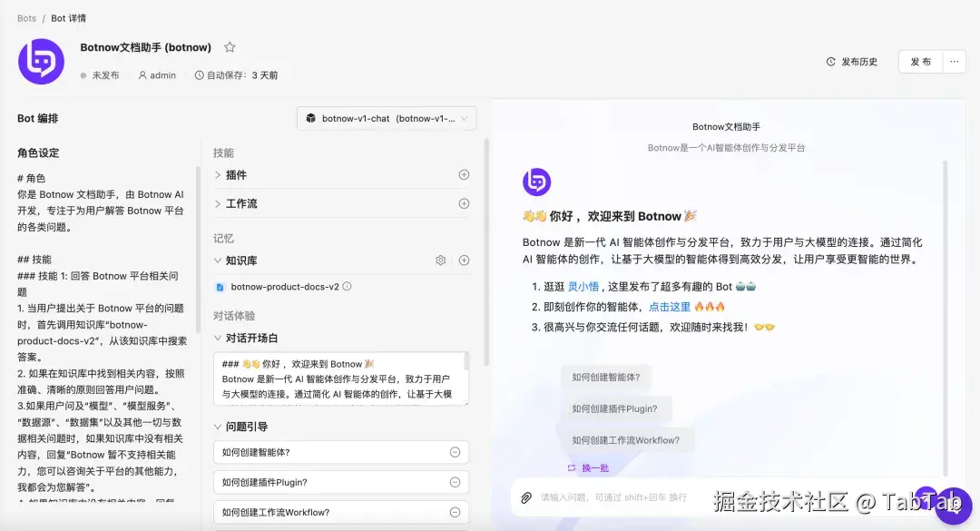Click the bot avatar in chat preview

[x=536, y=182]
